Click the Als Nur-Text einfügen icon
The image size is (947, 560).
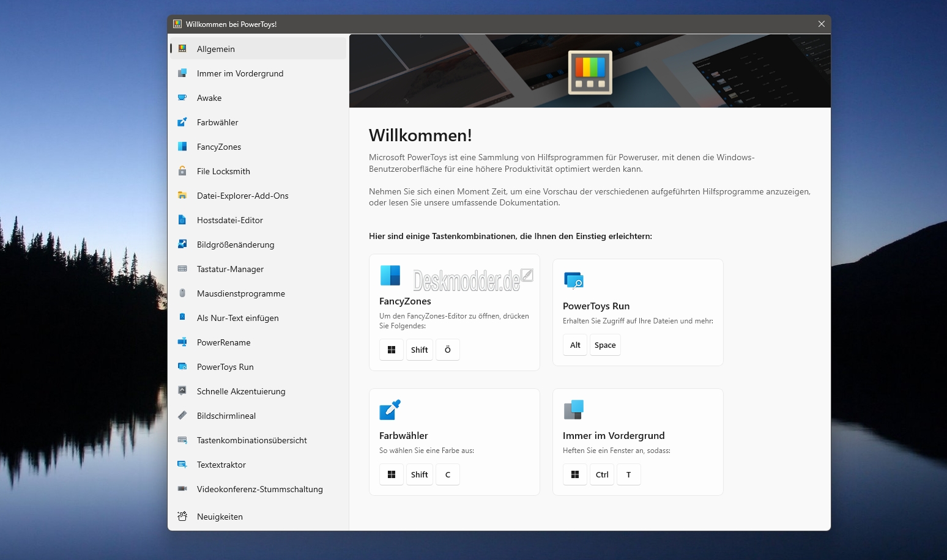pos(182,317)
